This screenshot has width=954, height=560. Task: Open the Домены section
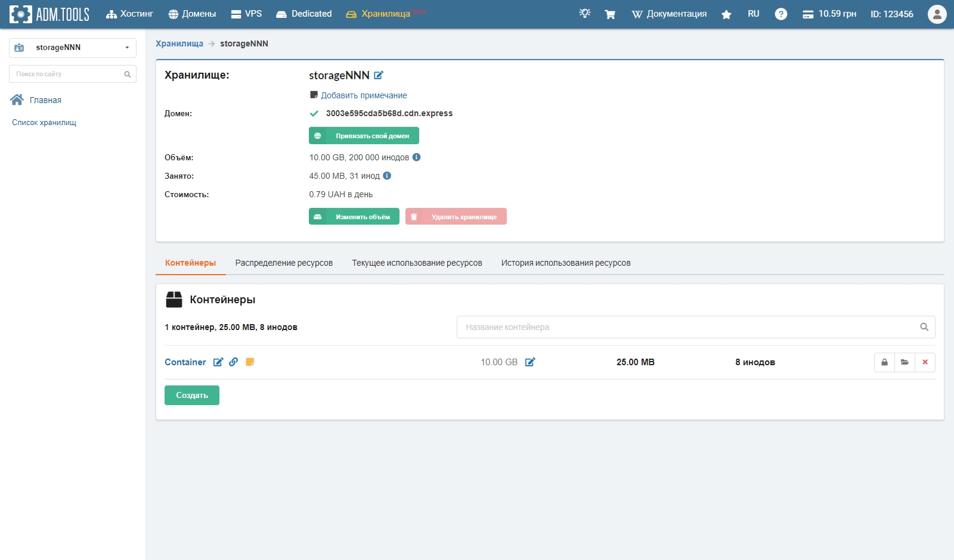pyautogui.click(x=192, y=14)
